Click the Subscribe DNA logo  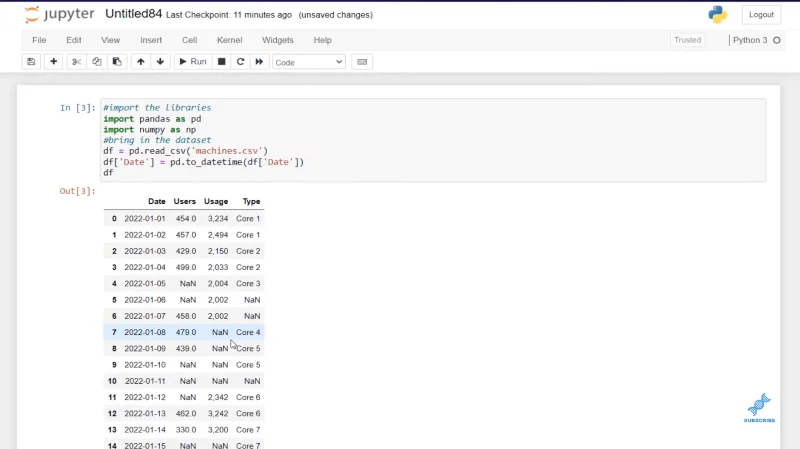(x=759, y=408)
